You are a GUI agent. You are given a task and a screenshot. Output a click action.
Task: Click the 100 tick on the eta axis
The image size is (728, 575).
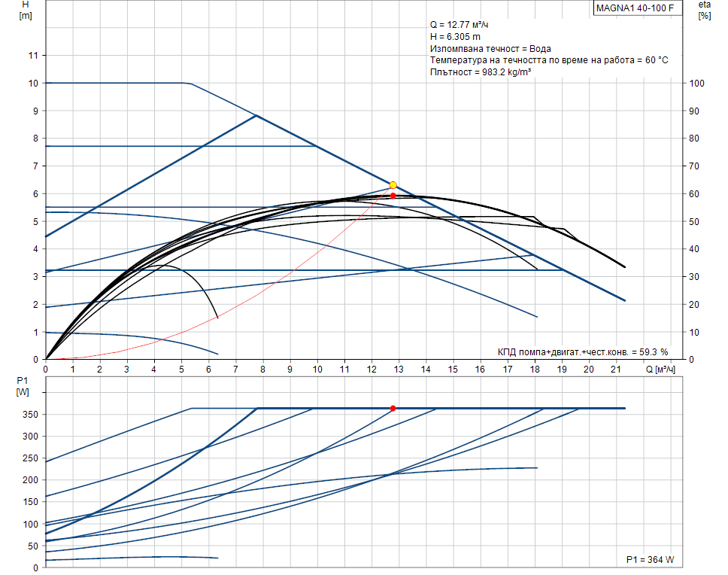[x=697, y=84]
